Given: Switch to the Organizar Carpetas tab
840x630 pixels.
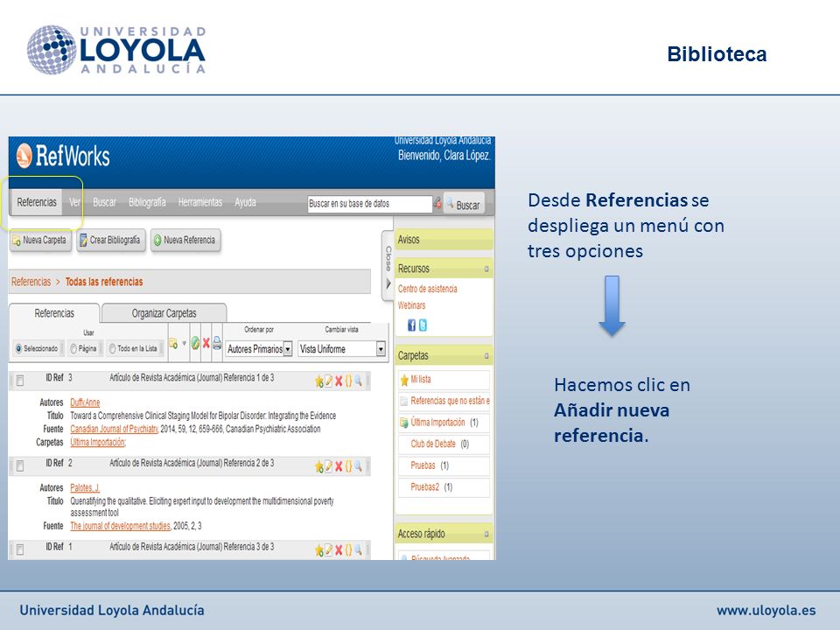Looking at the screenshot, I should (x=164, y=313).
